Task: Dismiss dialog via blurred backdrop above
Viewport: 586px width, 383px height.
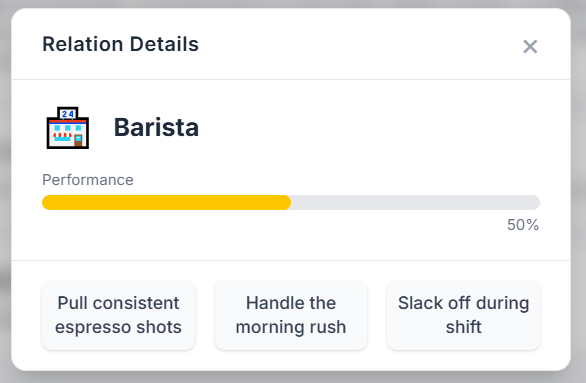Action: coord(293,3)
